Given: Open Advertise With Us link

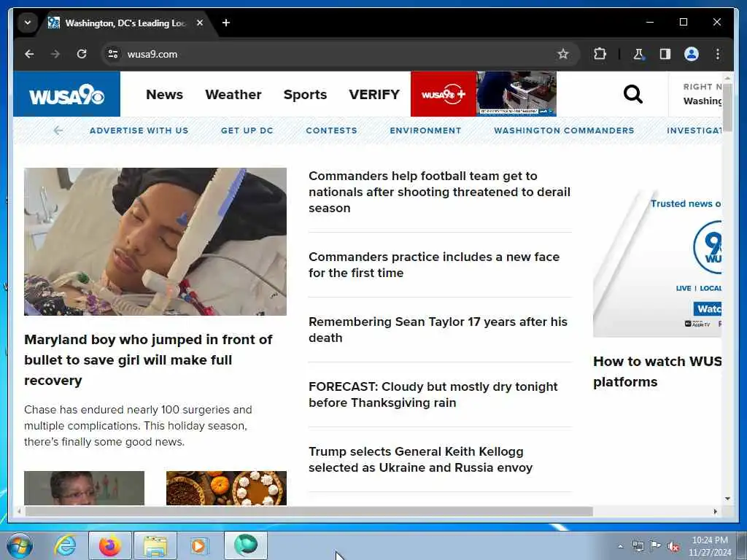Looking at the screenshot, I should pos(139,131).
